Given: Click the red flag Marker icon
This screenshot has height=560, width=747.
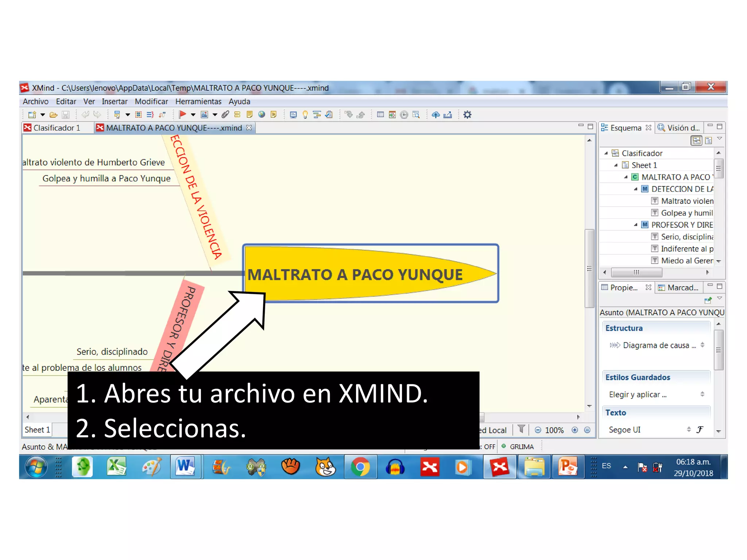Looking at the screenshot, I should [182, 115].
